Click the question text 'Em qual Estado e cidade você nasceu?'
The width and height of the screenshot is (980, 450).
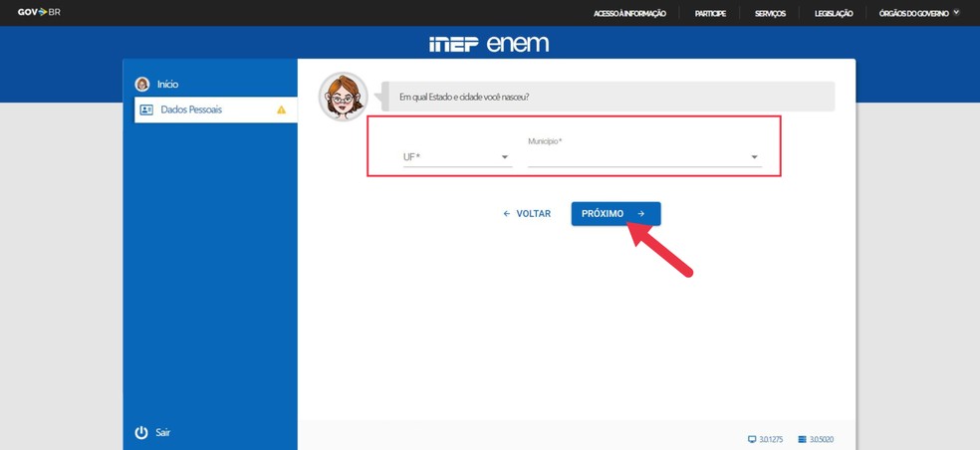[x=464, y=98]
